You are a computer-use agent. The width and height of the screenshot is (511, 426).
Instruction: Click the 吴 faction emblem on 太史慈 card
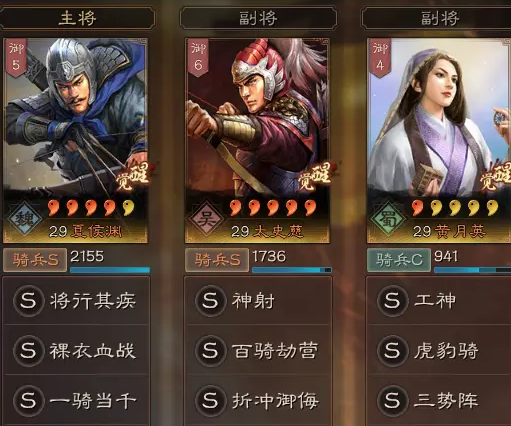(x=206, y=219)
